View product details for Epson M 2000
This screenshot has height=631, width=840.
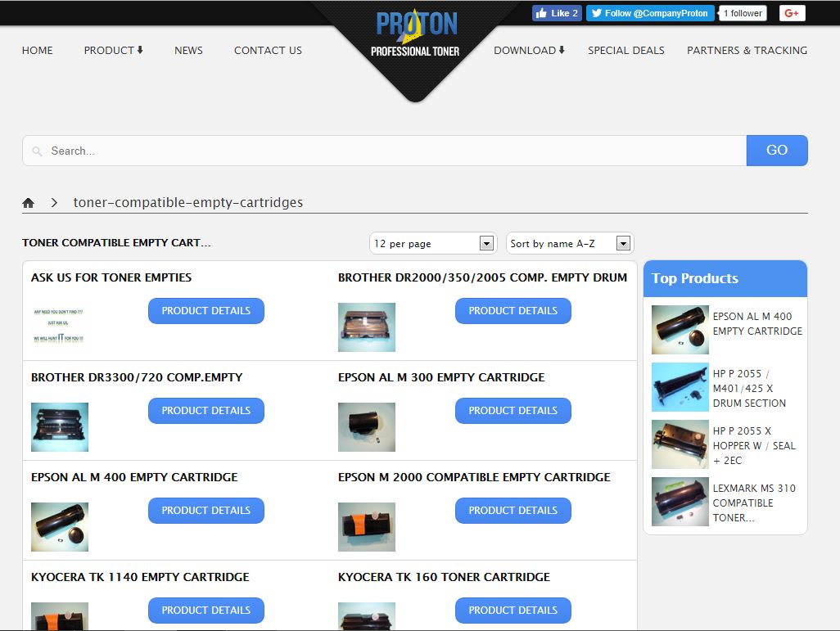[x=513, y=510]
